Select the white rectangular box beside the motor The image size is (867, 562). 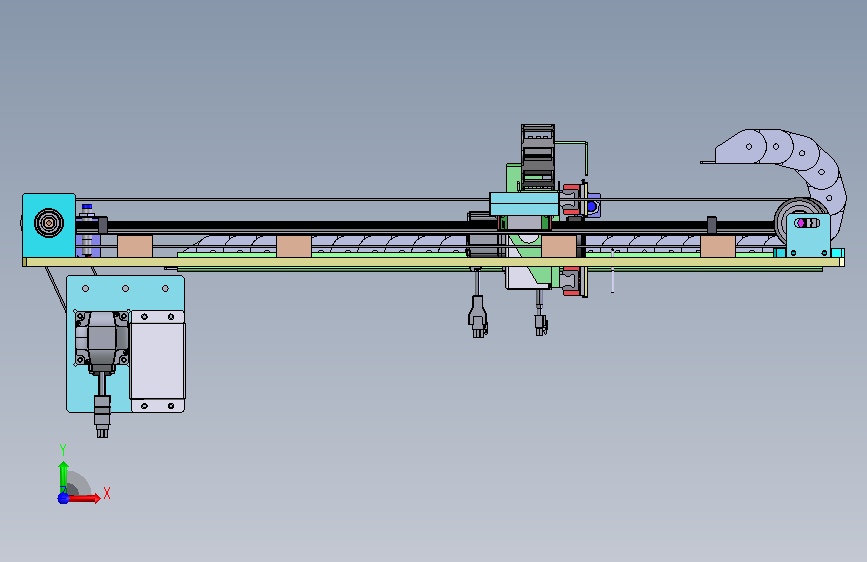click(x=158, y=361)
